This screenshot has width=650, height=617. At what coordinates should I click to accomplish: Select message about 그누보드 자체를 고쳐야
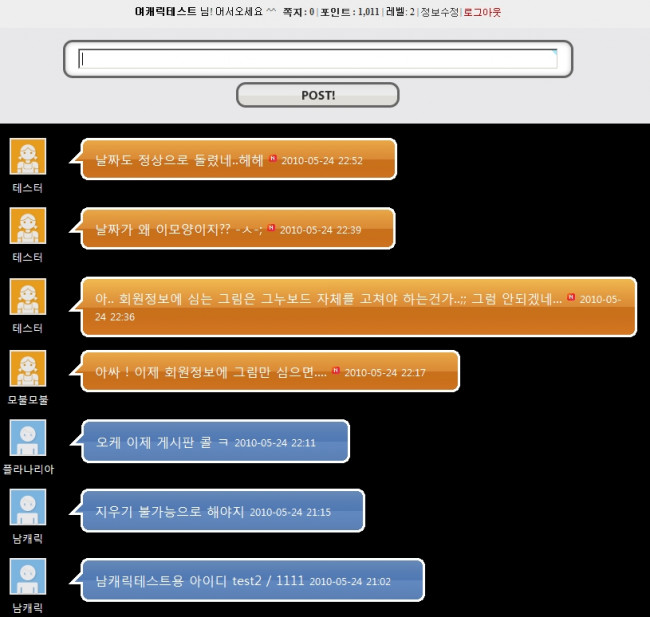point(328,298)
